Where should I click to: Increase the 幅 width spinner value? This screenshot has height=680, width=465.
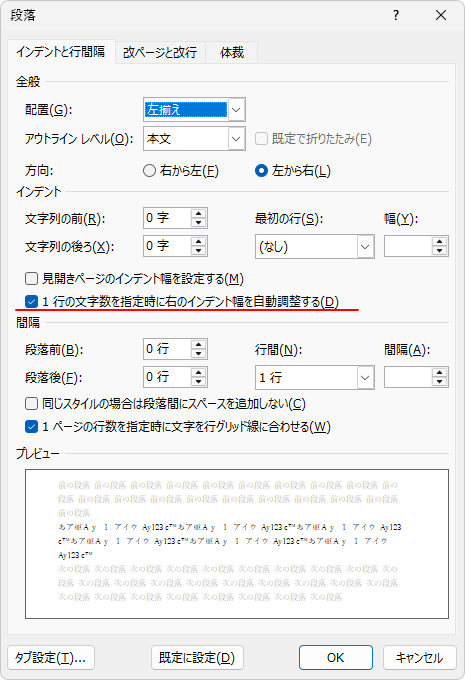click(440, 242)
